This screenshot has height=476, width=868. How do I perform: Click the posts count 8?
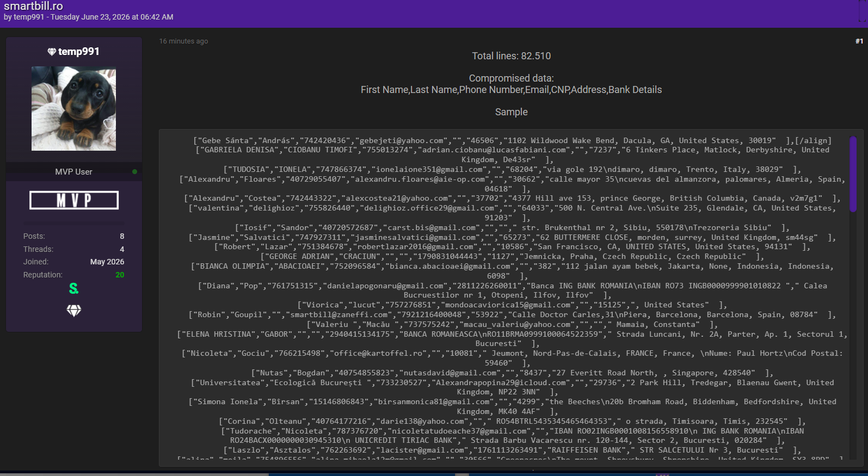(x=122, y=236)
